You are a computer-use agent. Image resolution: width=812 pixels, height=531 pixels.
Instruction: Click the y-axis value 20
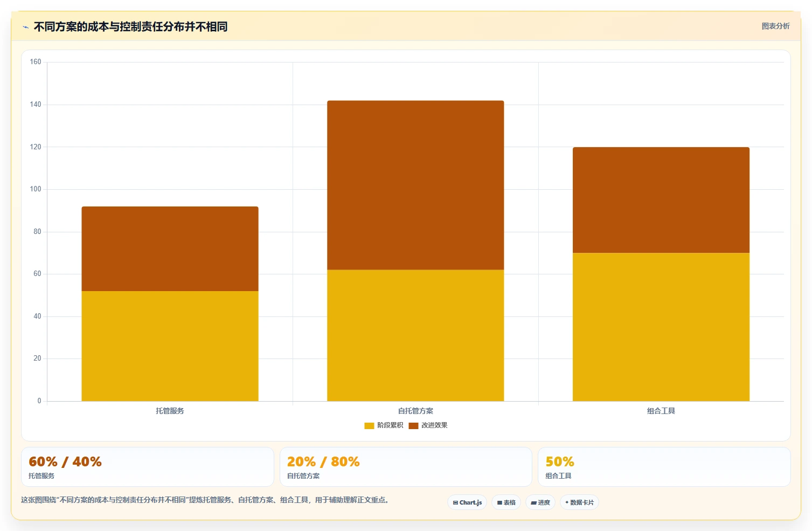pos(37,358)
